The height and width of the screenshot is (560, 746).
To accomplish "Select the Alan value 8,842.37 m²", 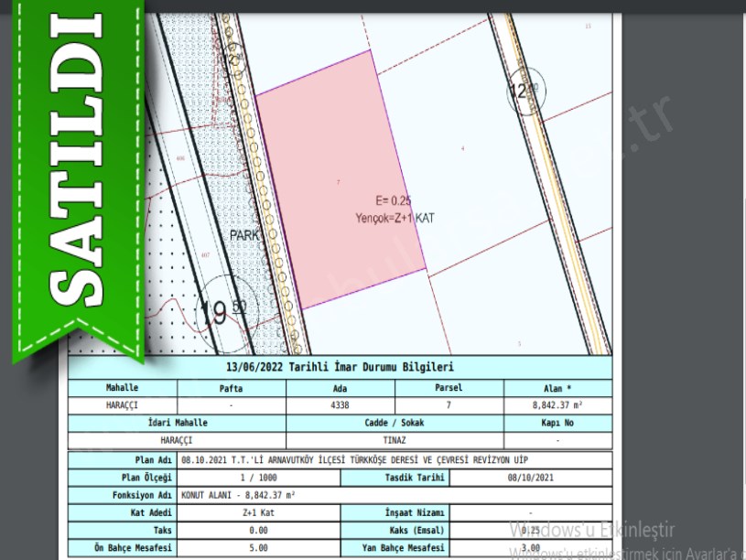I will 557,404.
